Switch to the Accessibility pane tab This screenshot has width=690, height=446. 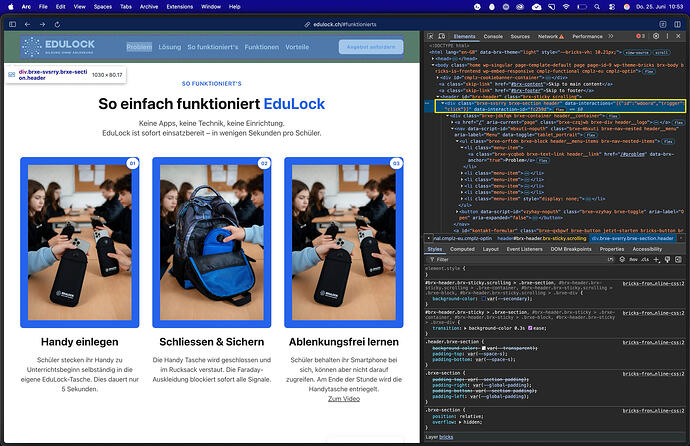647,249
